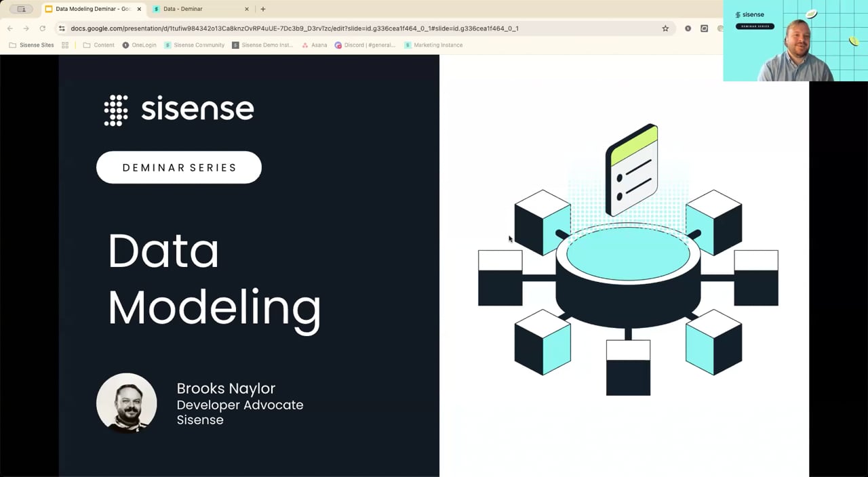The width and height of the screenshot is (868, 477).
Task: Open the apps grid bookmark icon
Action: coord(65,45)
